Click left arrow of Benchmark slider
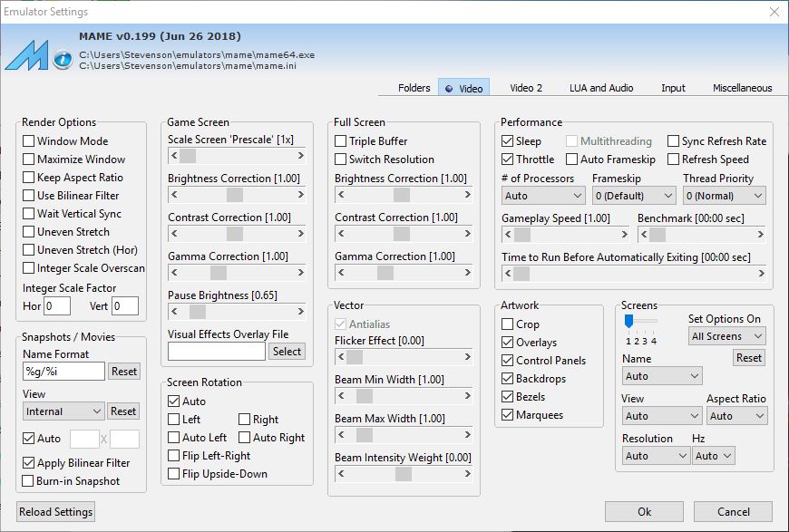 (644, 234)
